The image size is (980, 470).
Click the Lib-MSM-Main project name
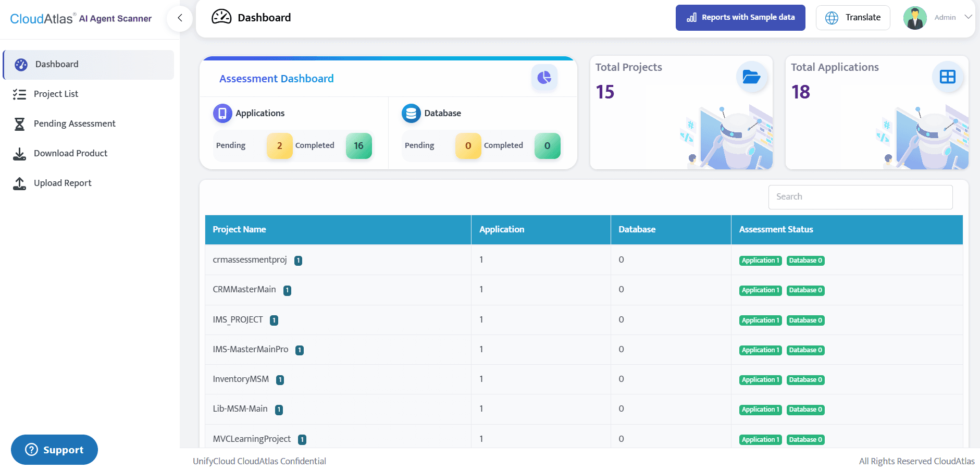[x=240, y=409]
